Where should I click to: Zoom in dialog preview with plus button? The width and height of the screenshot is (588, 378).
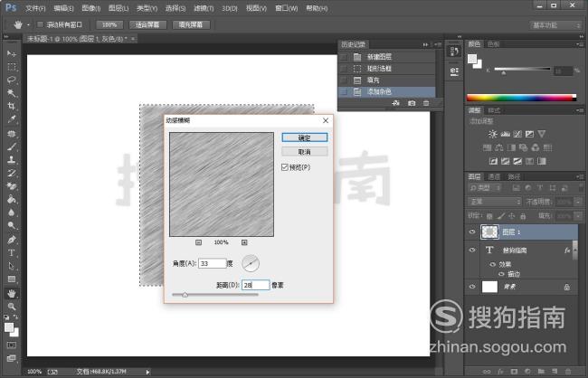pyautogui.click(x=244, y=242)
